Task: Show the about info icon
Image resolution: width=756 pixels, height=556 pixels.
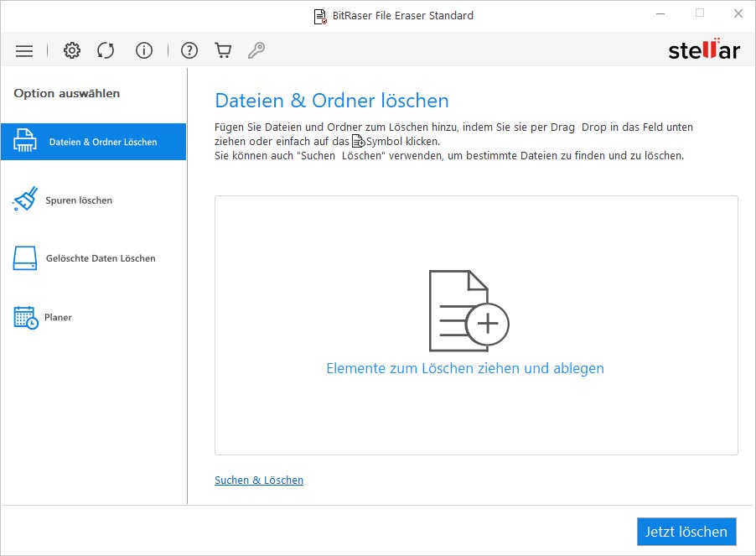Action: click(x=144, y=51)
